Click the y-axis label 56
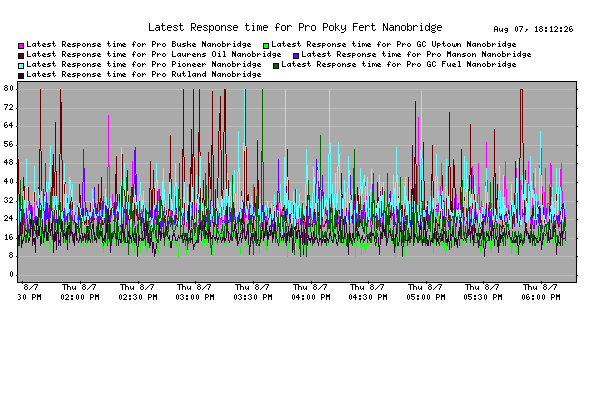 click(x=9, y=145)
